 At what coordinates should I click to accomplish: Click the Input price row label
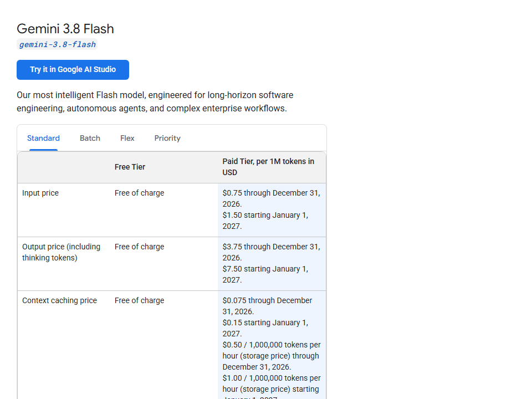point(40,193)
